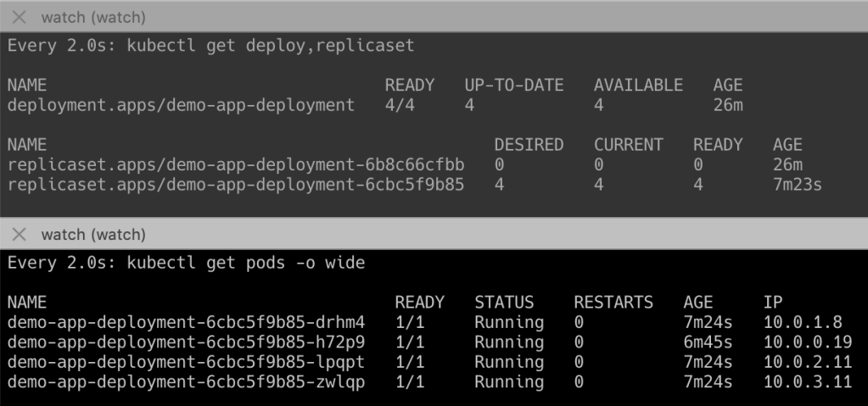This screenshot has height=406, width=868.
Task: Pick the pod name ending in lpqpt
Action: (186, 362)
